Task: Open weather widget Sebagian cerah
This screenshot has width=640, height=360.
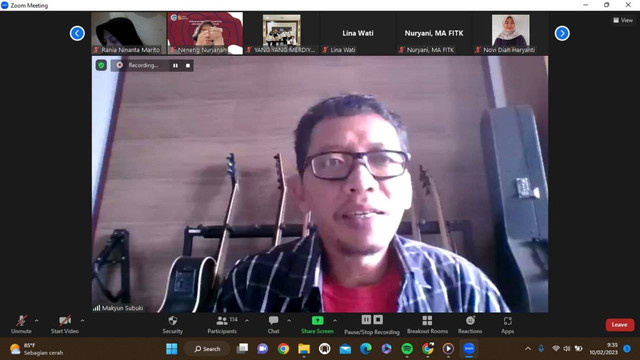Action: coord(37,349)
